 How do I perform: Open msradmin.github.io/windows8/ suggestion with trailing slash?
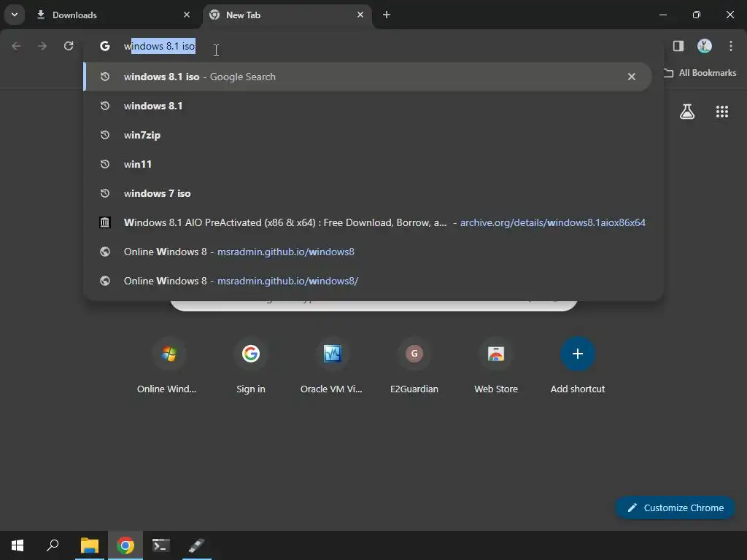368,281
